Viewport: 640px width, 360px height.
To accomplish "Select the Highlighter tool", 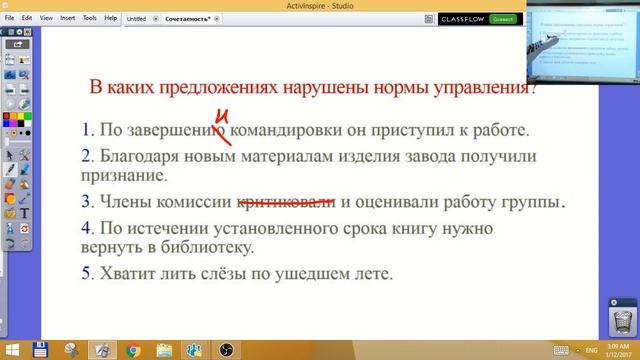I will coord(24,169).
